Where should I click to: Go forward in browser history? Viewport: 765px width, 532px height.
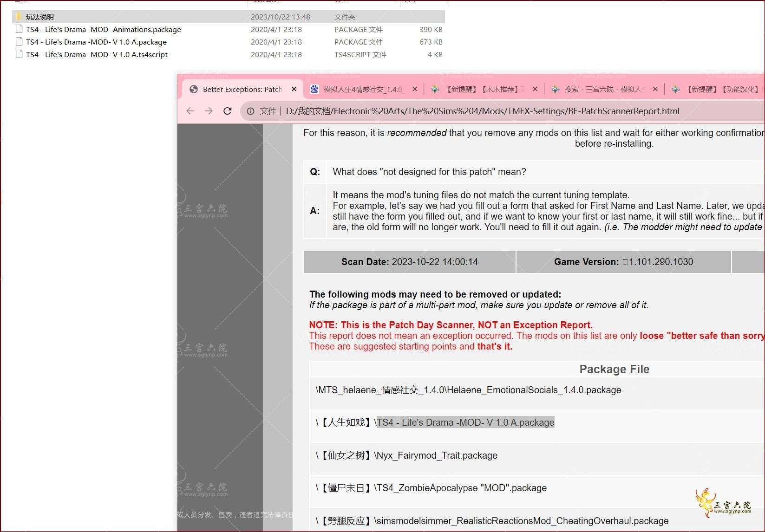click(x=209, y=111)
